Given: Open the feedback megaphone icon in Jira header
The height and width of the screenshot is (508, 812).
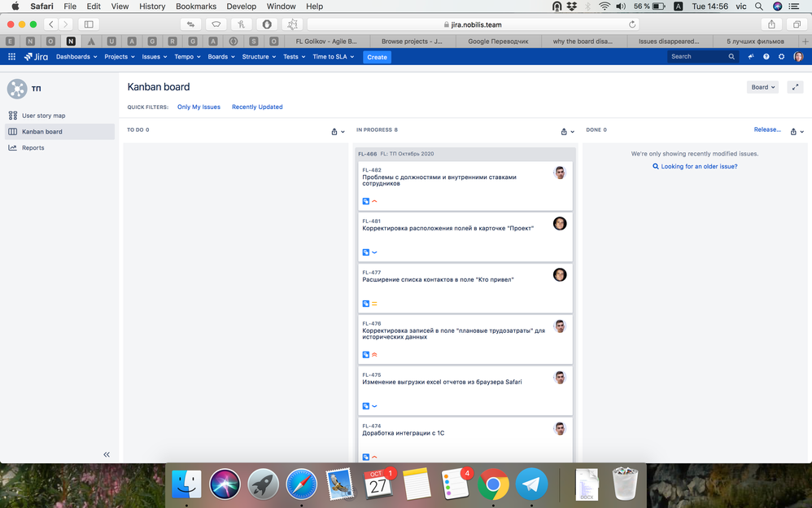Looking at the screenshot, I should [750, 56].
